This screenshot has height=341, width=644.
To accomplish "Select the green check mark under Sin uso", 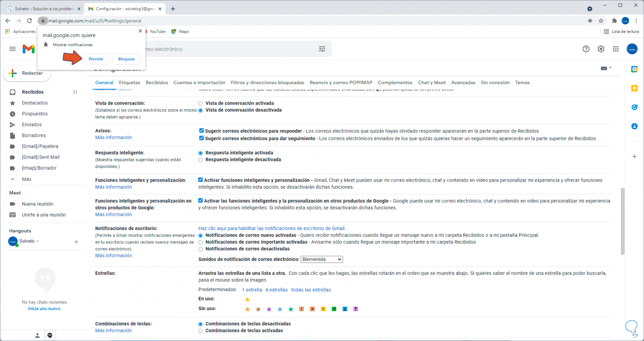I will tap(334, 309).
